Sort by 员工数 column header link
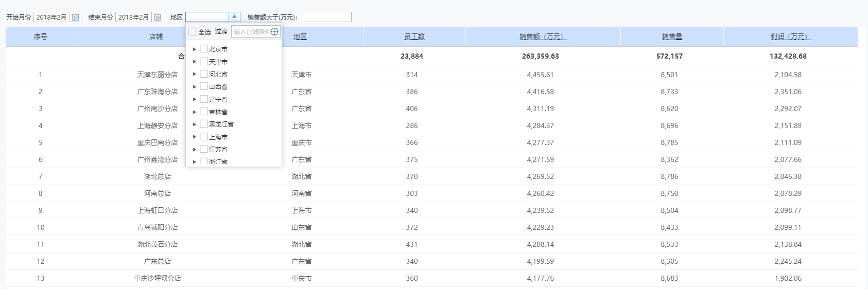The height and width of the screenshot is (289, 868). (414, 37)
